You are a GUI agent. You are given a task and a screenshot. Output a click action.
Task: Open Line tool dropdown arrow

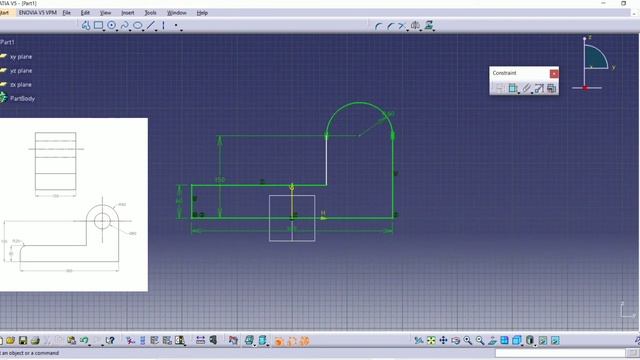(x=156, y=31)
